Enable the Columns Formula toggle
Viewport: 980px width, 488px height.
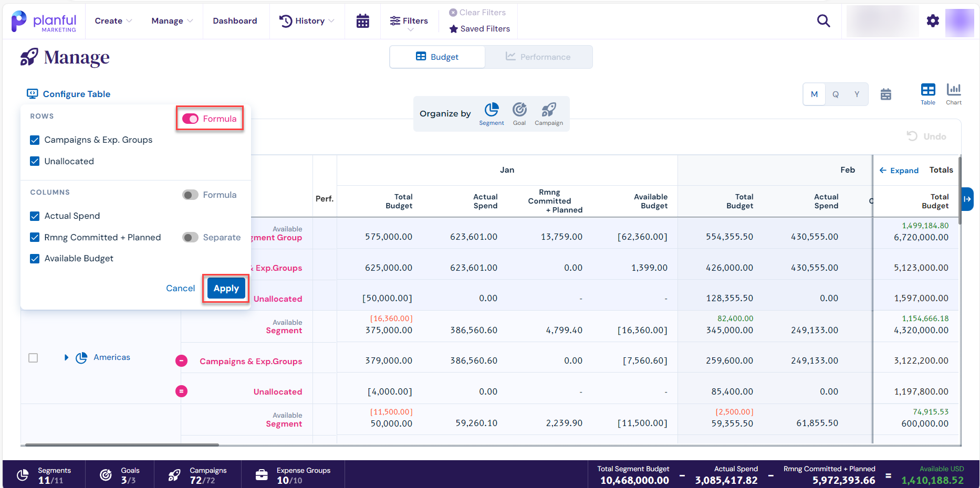[x=190, y=195]
